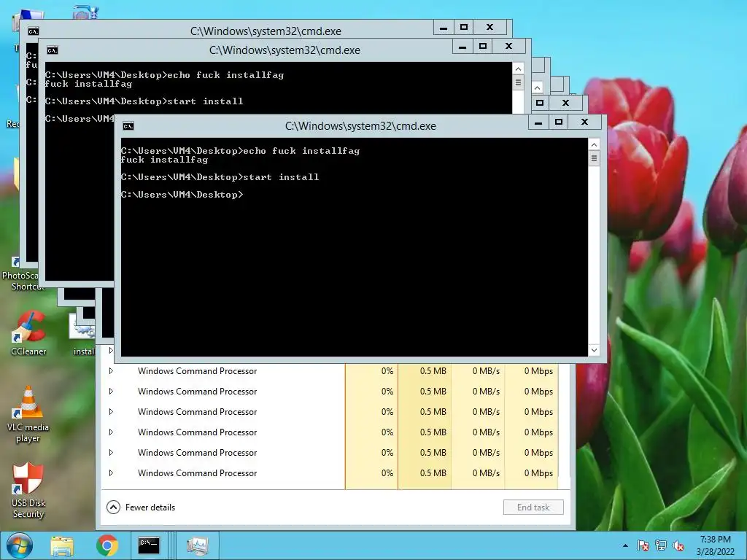Viewport: 747px width, 560px height.
Task: Close the second cmd.exe window
Action: click(508, 46)
